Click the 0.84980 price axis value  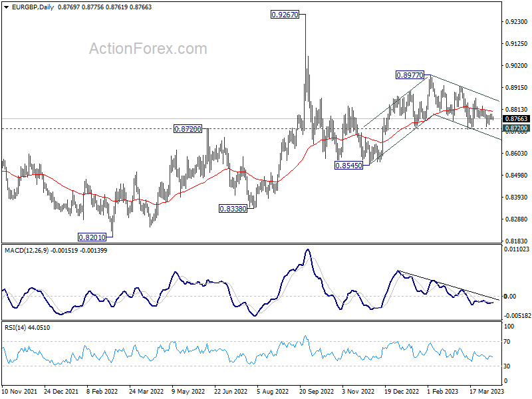[x=517, y=176]
